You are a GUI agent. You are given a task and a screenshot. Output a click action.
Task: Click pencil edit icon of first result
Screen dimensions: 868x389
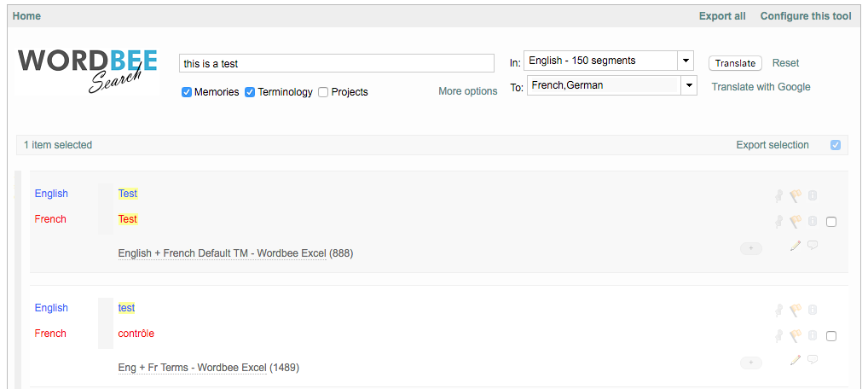click(x=796, y=246)
